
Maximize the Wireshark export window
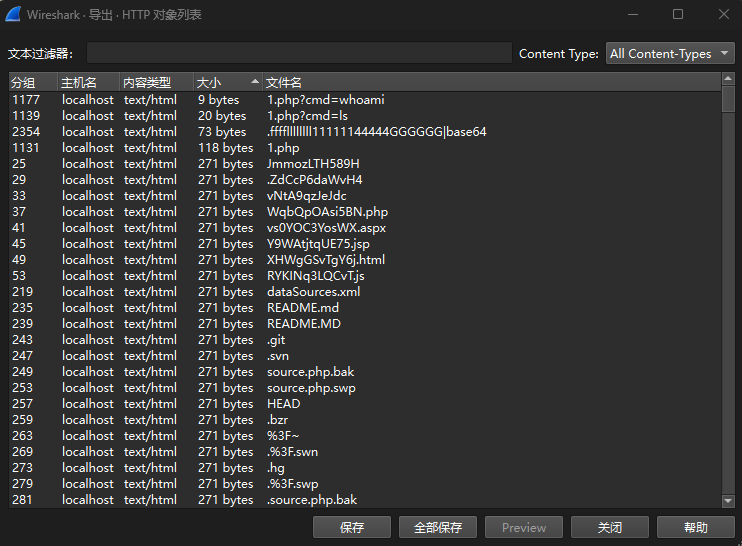coord(678,14)
